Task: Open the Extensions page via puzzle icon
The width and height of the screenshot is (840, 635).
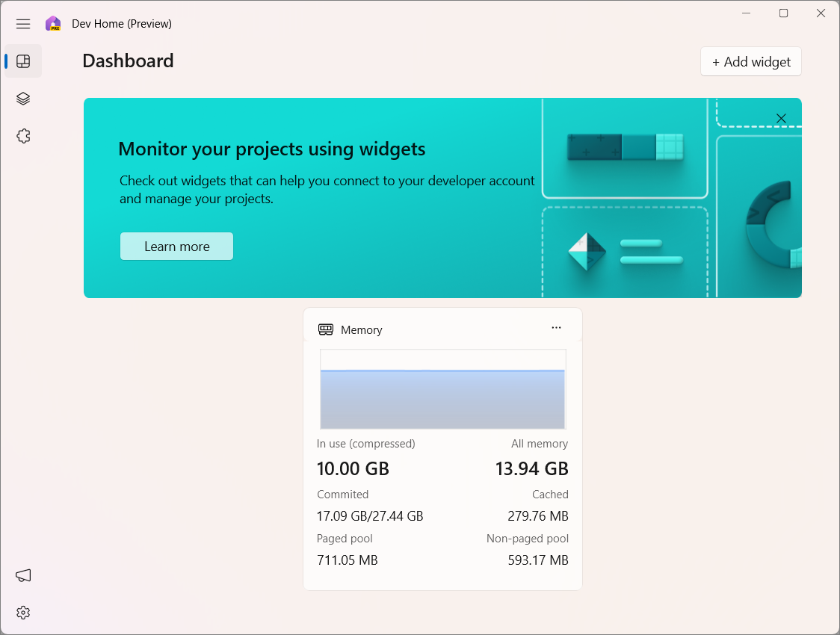Action: click(x=22, y=135)
